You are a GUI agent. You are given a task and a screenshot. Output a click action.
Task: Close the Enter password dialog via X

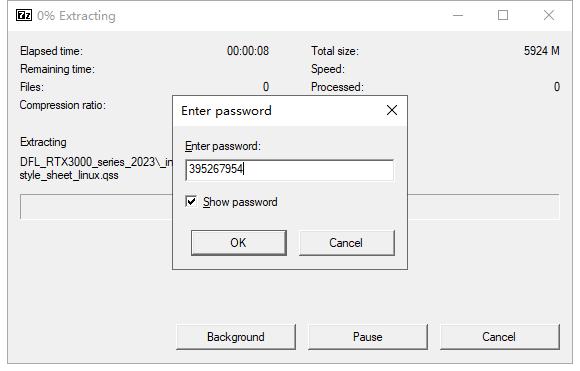click(392, 110)
